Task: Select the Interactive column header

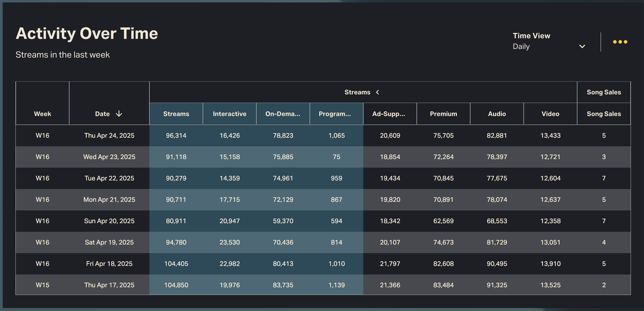Action: [229, 114]
